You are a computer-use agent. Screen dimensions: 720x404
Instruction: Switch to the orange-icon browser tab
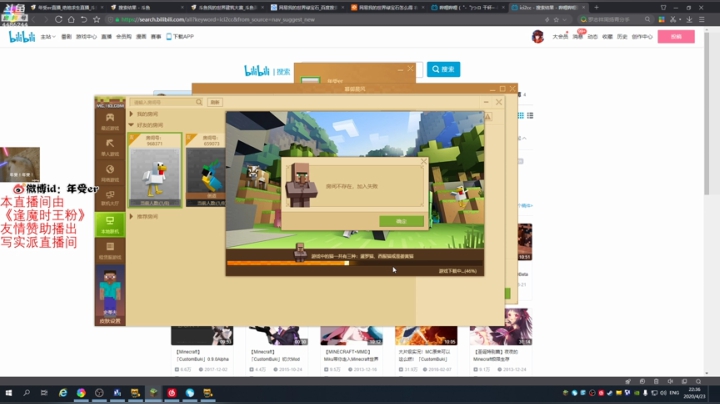coord(387,7)
